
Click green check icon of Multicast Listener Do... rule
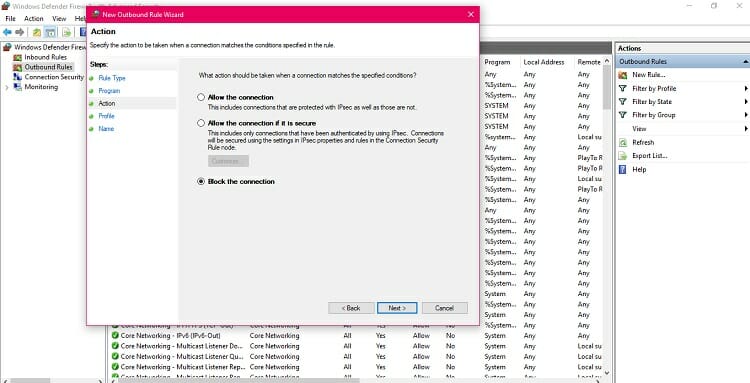(x=115, y=346)
